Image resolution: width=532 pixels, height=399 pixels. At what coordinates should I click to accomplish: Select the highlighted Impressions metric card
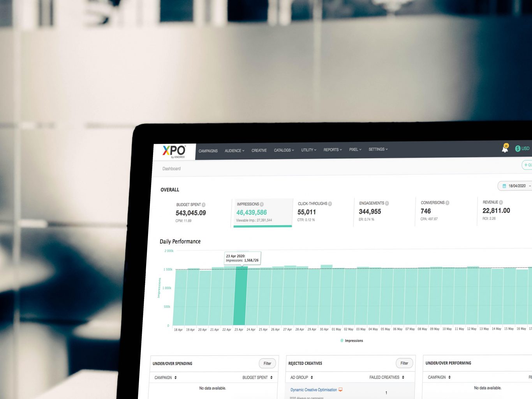[262, 212]
